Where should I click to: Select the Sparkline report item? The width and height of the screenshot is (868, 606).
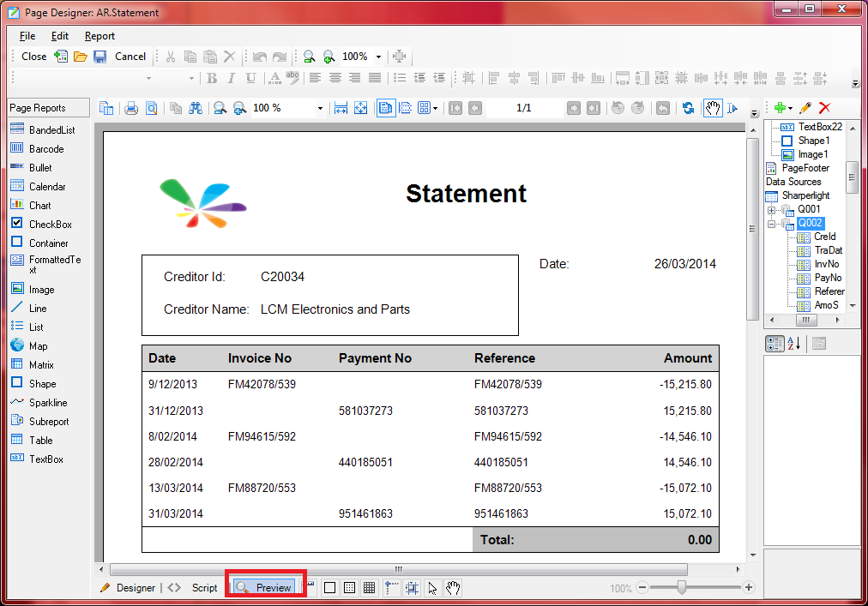click(39, 402)
